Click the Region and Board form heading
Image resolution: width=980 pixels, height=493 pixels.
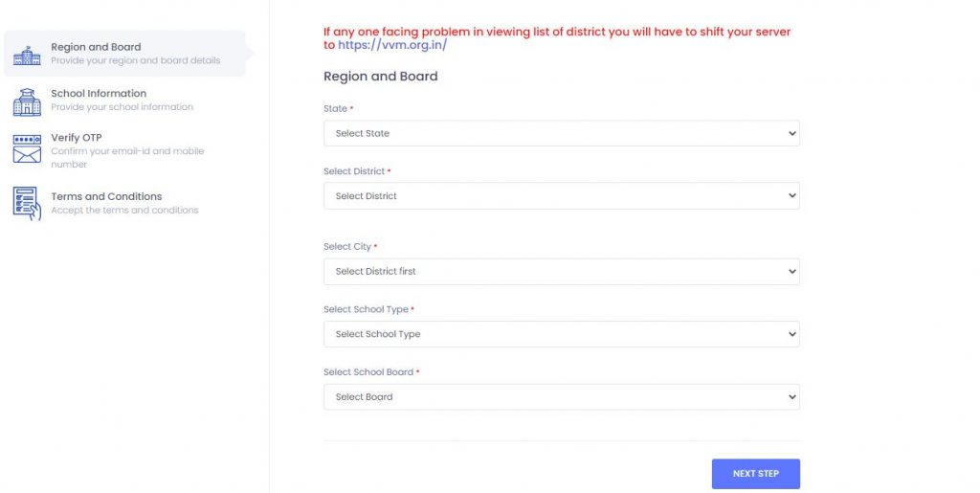click(x=381, y=77)
